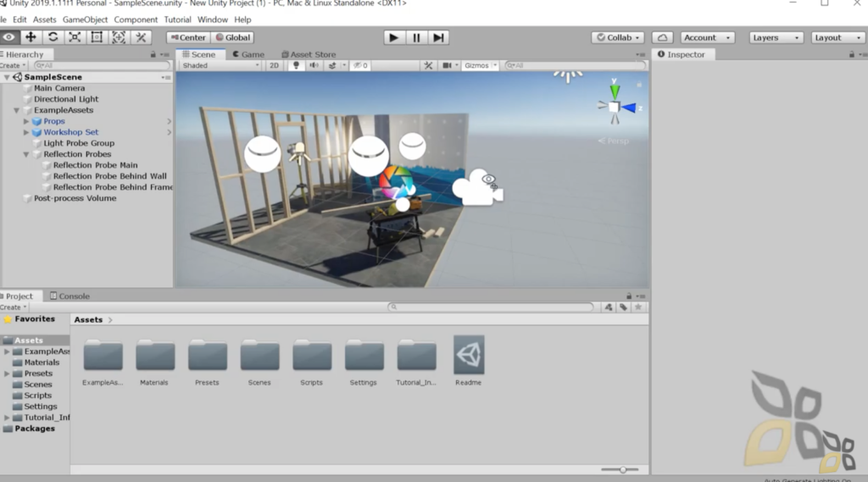This screenshot has width=868, height=482.
Task: Select the combined Transform tool
Action: pyautogui.click(x=119, y=37)
